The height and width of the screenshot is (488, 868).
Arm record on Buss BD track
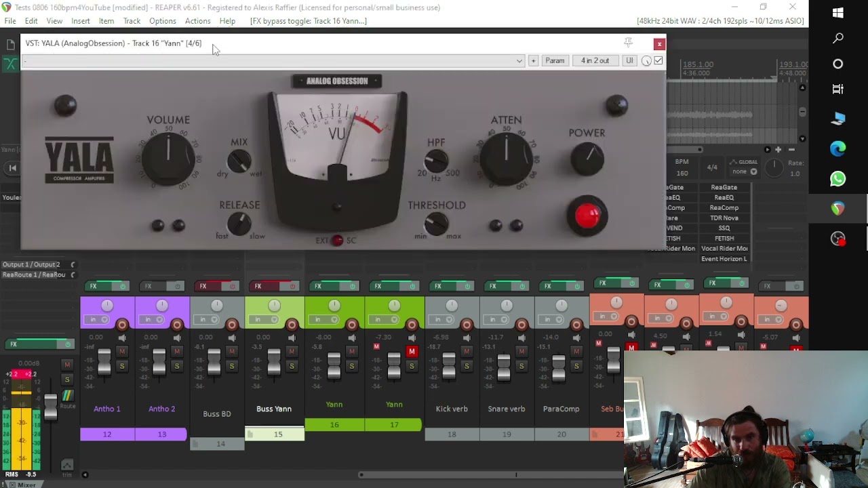tap(232, 325)
